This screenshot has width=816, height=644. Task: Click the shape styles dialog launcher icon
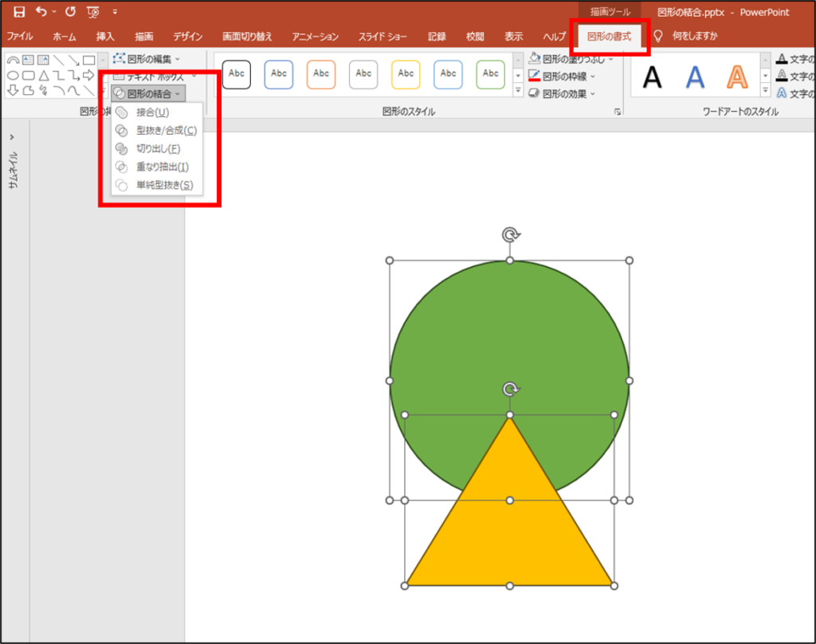(618, 112)
